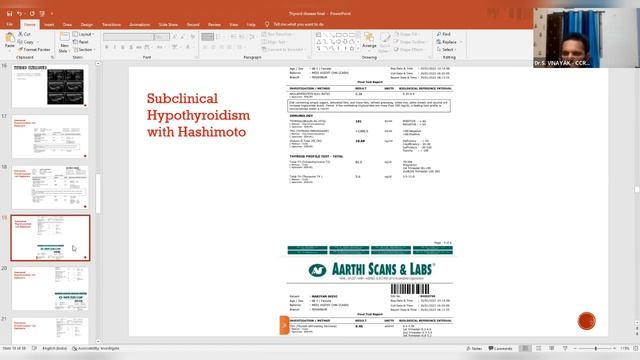
Task: Click the zoom out minus button
Action: coord(575,349)
